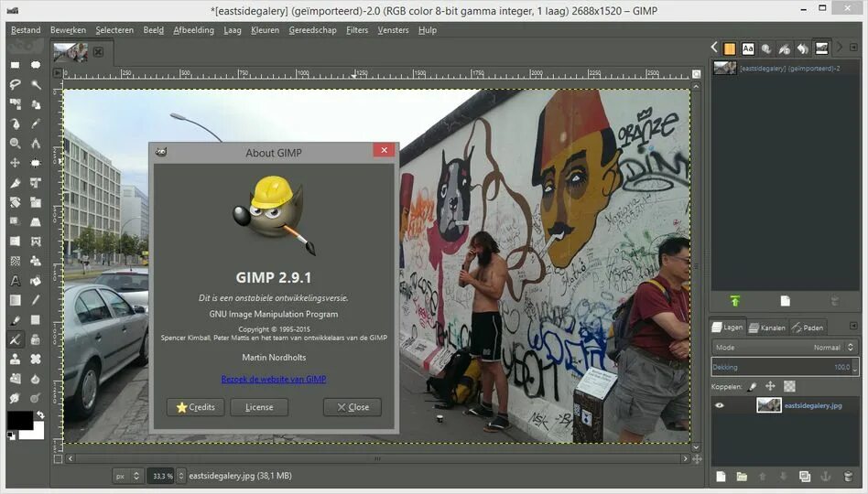Select the Rectangle Select tool
868x494 pixels.
point(15,65)
